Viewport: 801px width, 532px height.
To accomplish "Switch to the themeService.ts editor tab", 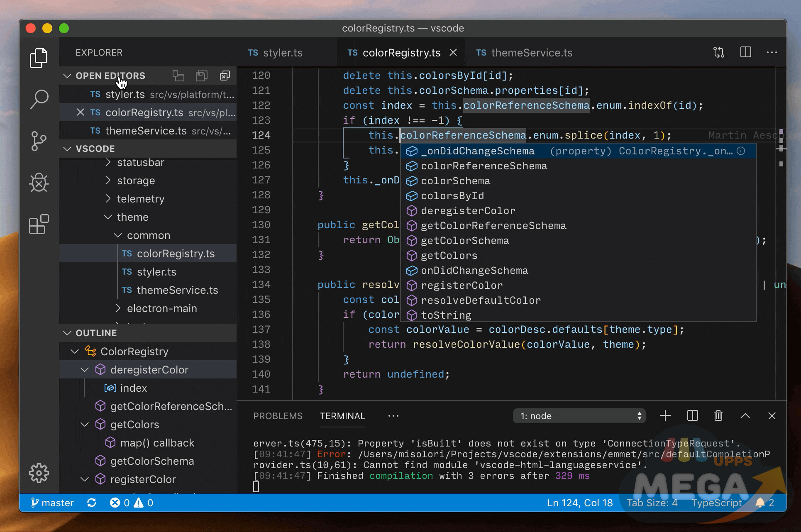I will coord(524,53).
